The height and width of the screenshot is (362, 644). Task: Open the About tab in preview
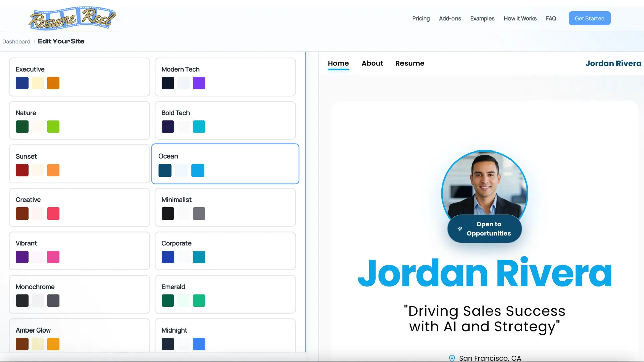click(x=372, y=63)
